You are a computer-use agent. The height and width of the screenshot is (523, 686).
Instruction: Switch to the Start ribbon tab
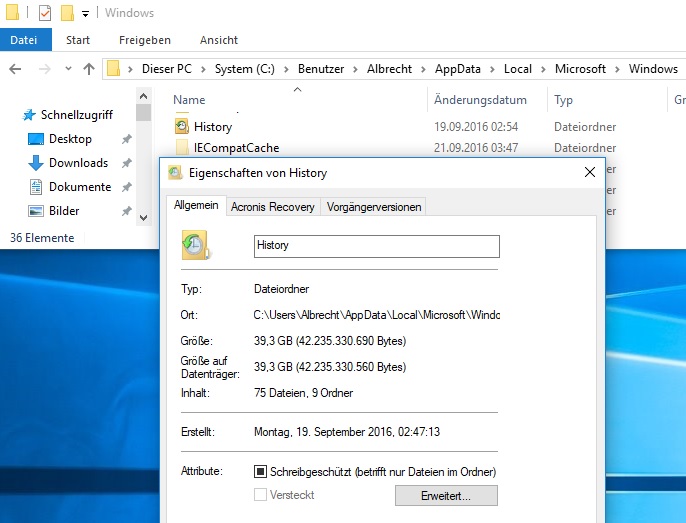coord(78,40)
